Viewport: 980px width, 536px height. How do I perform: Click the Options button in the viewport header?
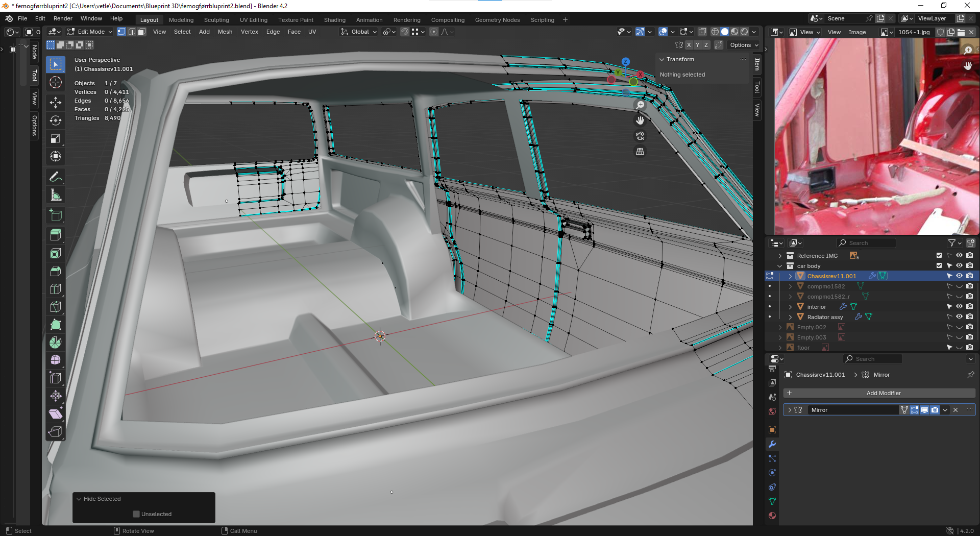(743, 45)
